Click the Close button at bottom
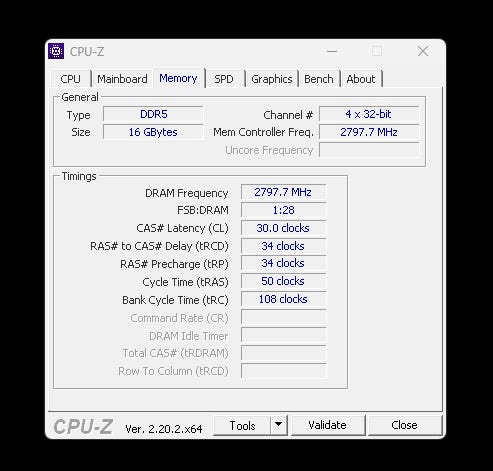 point(404,425)
